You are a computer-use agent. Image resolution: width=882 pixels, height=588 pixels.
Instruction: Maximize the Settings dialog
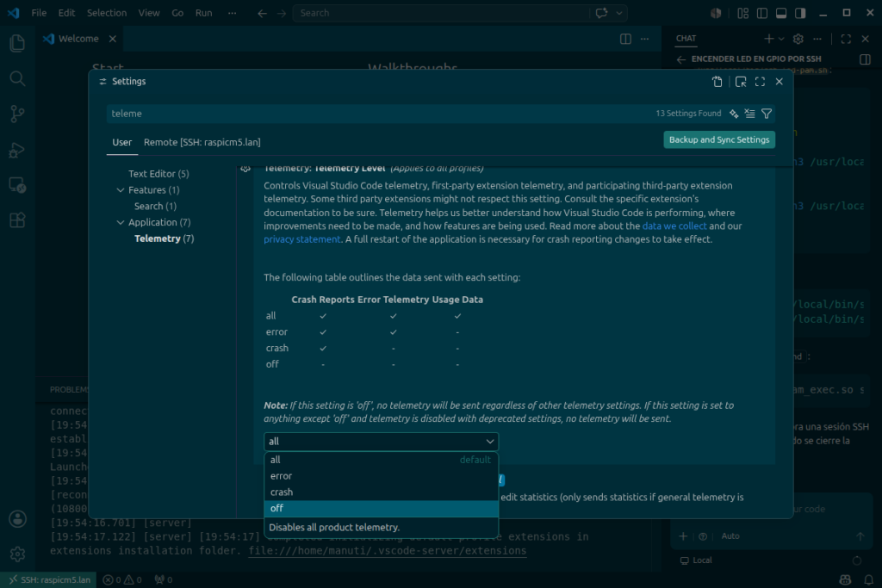click(760, 82)
